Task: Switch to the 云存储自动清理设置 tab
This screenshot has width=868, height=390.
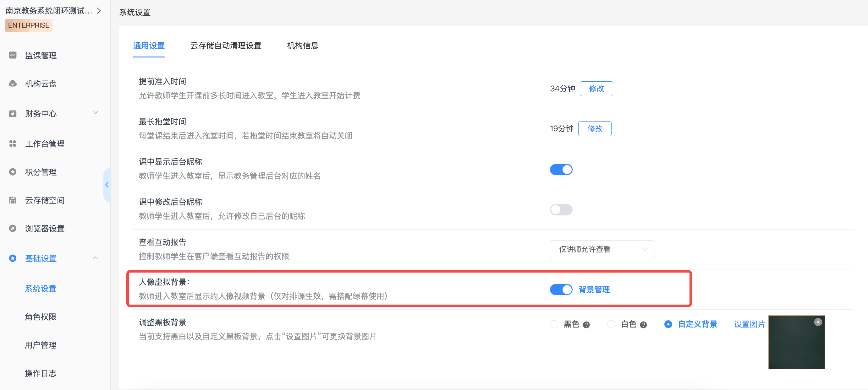Action: [x=226, y=46]
